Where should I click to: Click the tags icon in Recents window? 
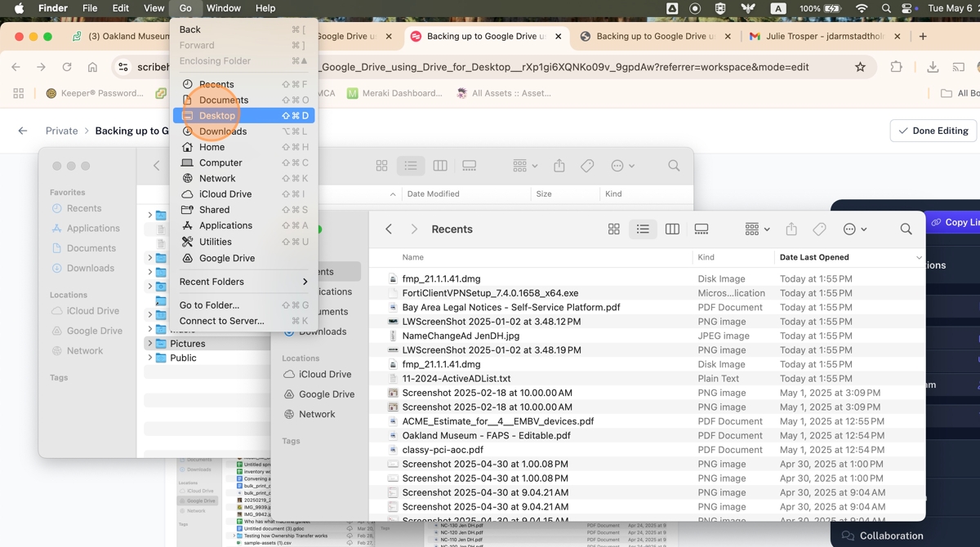tap(819, 229)
